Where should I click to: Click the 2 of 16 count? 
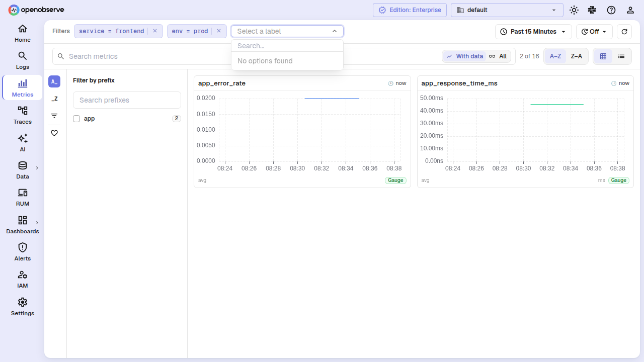click(529, 56)
